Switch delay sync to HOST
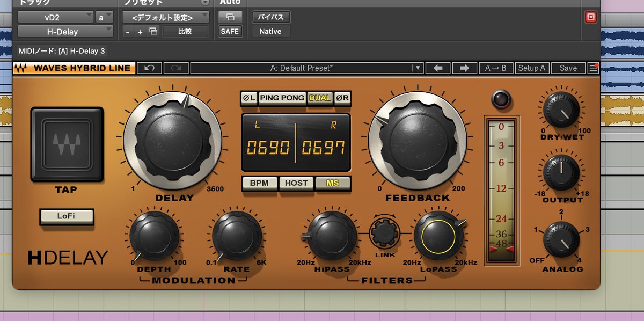The height and width of the screenshot is (321, 644). point(296,183)
